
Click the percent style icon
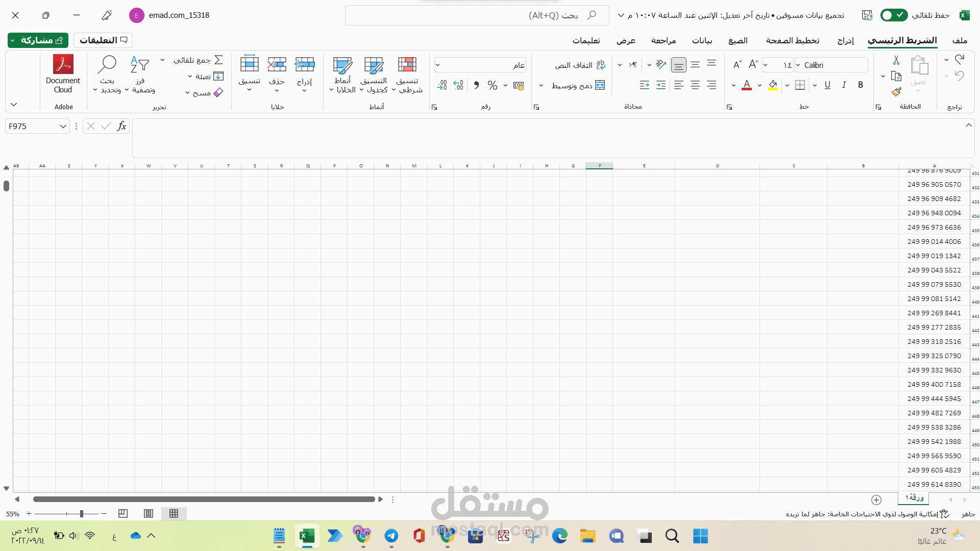(x=492, y=85)
